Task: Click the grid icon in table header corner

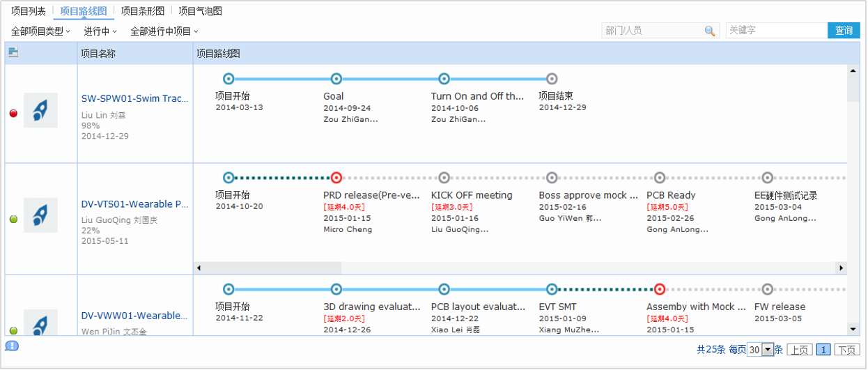Action: (x=13, y=52)
